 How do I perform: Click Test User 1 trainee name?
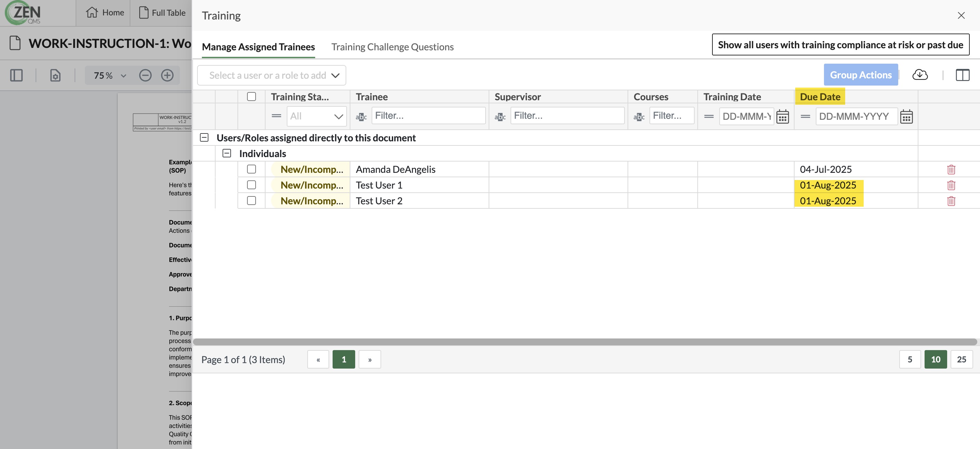379,185
